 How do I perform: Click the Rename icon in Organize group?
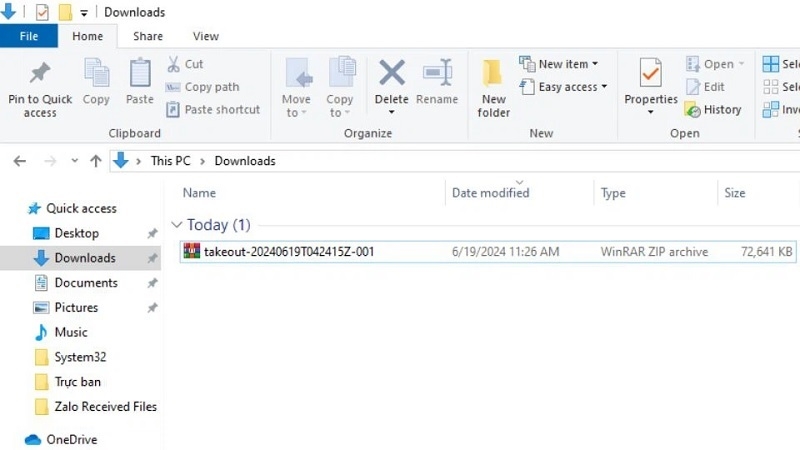pyautogui.click(x=437, y=73)
